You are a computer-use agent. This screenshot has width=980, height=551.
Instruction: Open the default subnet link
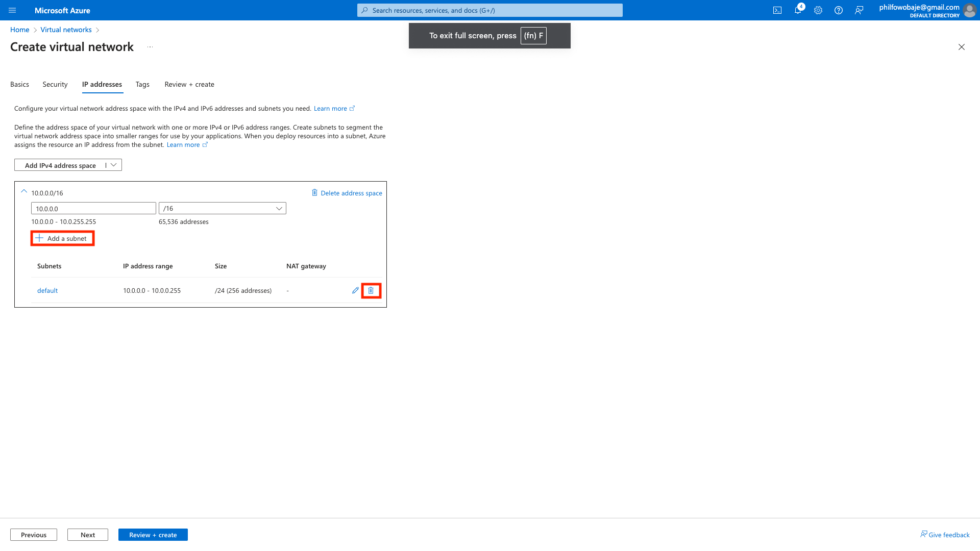(x=47, y=290)
